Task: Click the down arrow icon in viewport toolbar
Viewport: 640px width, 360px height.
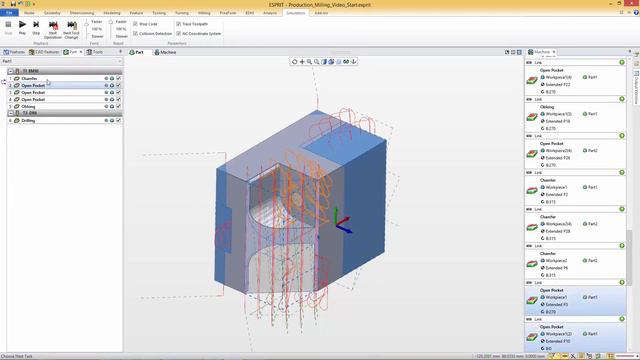Action: (353, 62)
